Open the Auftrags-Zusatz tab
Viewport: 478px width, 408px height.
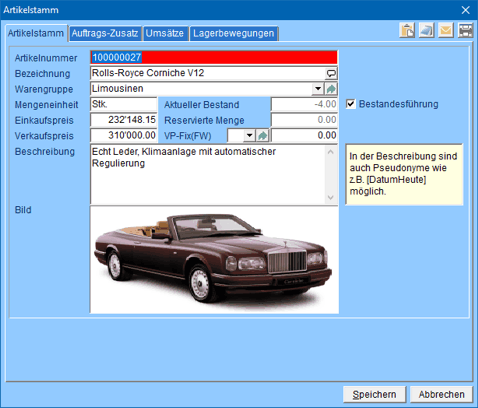(105, 33)
